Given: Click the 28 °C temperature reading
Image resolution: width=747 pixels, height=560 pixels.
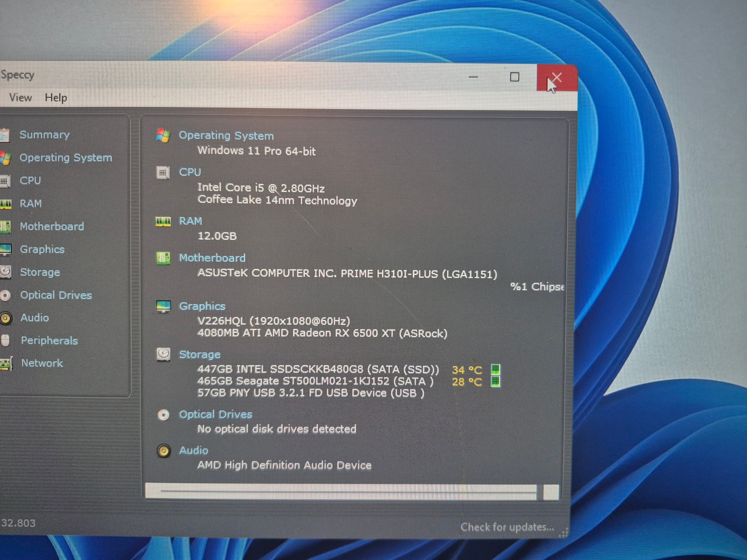Looking at the screenshot, I should (467, 382).
